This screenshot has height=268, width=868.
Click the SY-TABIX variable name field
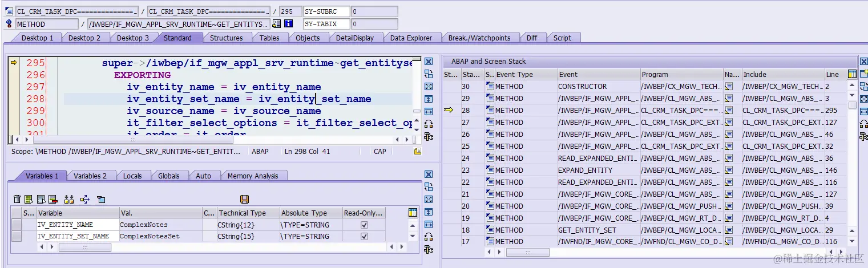click(326, 24)
